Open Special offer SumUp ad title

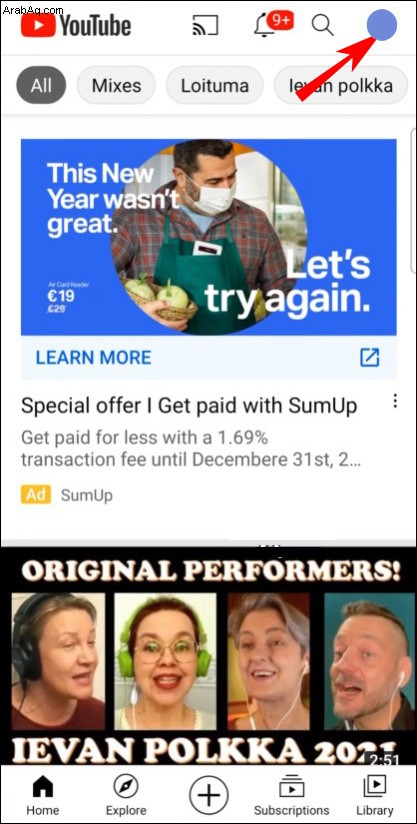click(x=189, y=405)
